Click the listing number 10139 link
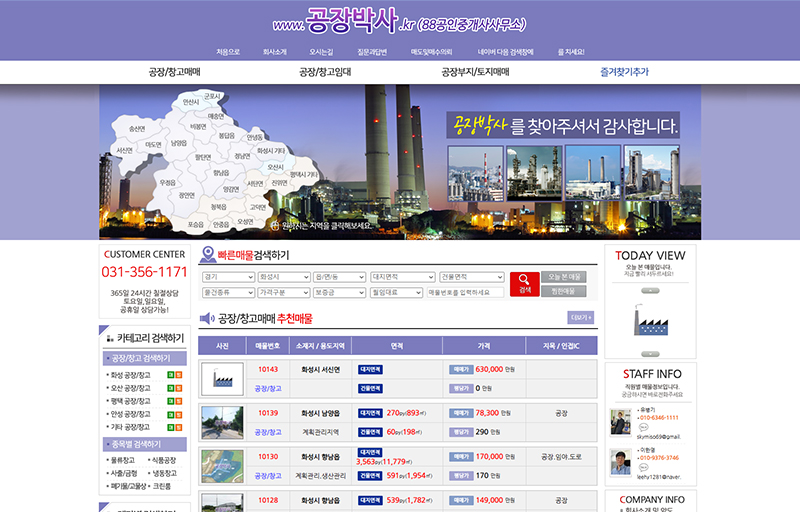The image size is (800, 512). (268, 413)
